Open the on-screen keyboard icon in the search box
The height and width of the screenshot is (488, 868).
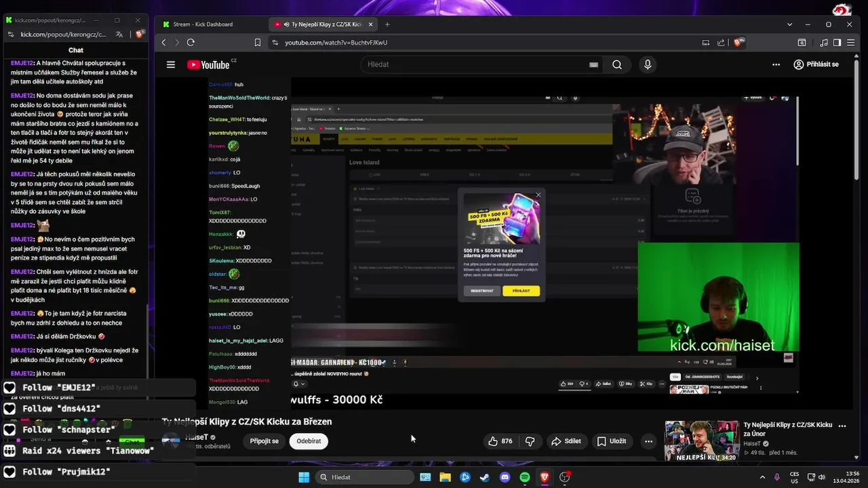(593, 64)
